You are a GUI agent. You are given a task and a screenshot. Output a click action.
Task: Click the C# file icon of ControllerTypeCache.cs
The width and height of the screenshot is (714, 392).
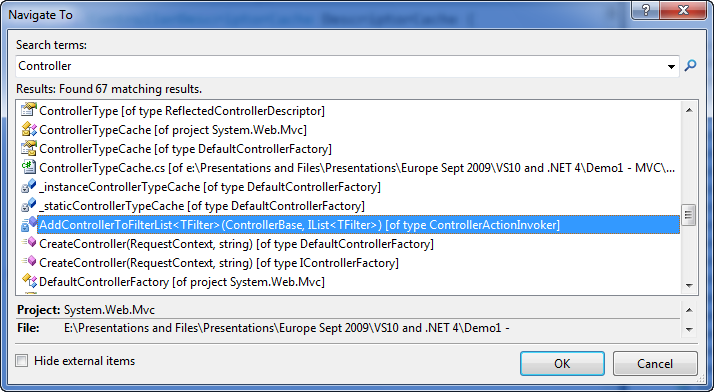click(x=29, y=168)
